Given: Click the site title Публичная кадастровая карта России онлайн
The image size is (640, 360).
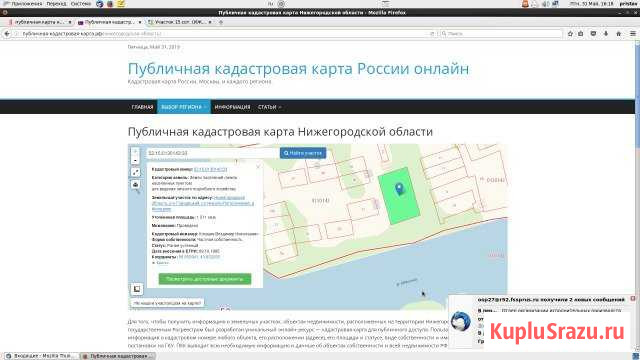Looking at the screenshot, I should 298,69.
